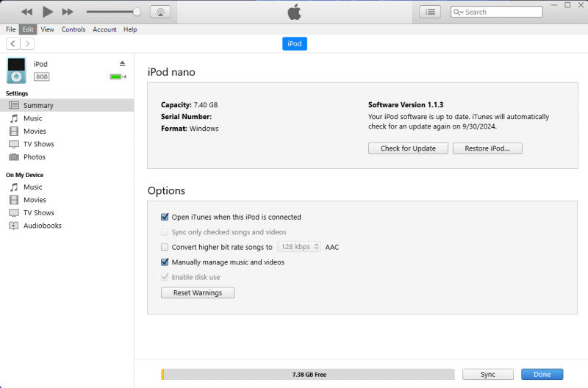
Task: Open the 128 kbps bitrate dropdown
Action: tap(299, 247)
